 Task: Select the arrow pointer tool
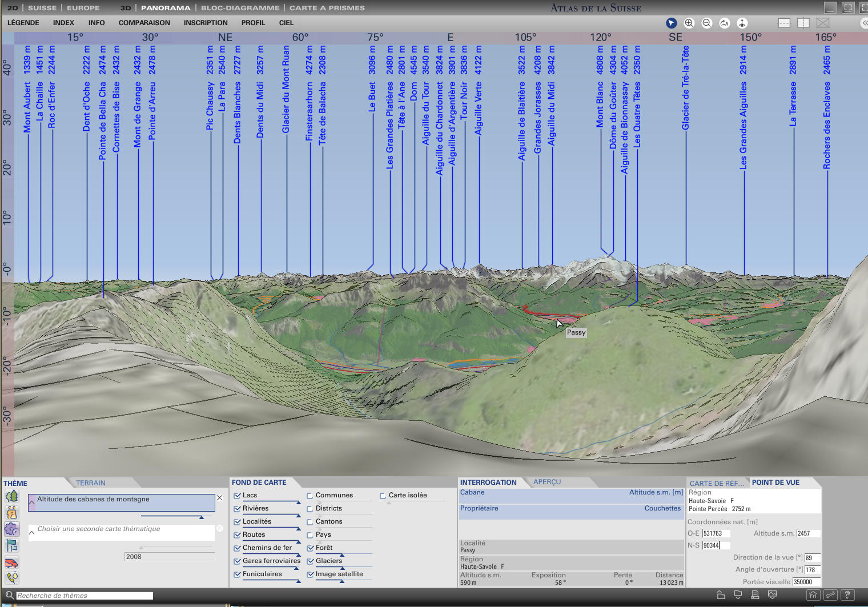(x=671, y=23)
